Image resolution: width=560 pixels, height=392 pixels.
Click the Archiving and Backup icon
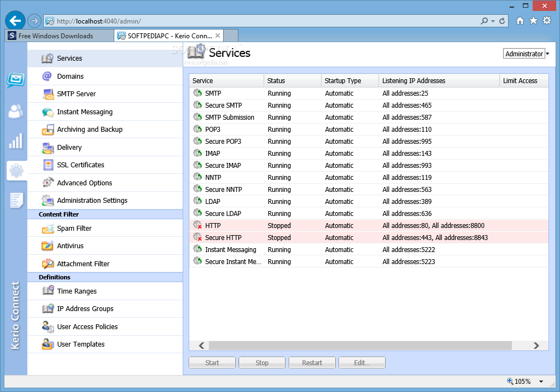pos(48,130)
